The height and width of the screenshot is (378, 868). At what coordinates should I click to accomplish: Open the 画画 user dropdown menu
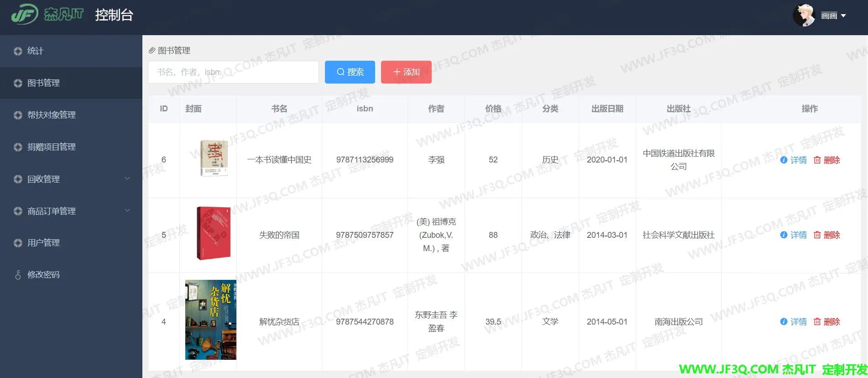point(833,16)
